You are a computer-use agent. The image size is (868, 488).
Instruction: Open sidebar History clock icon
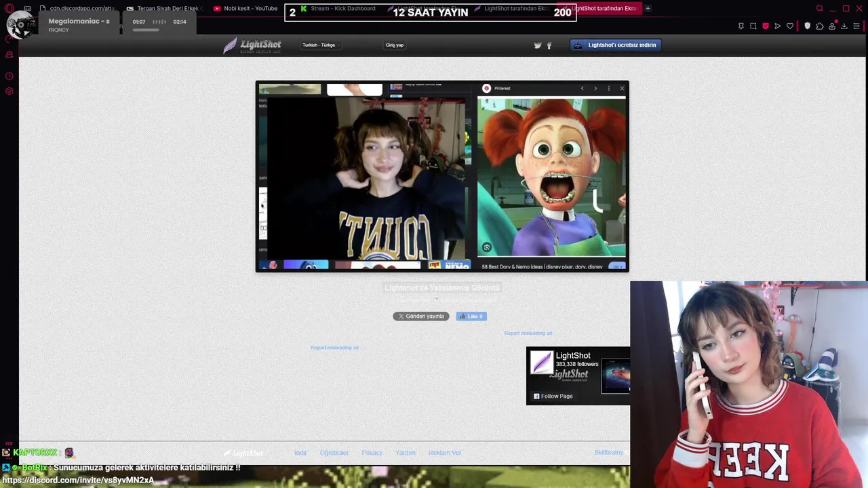pyautogui.click(x=9, y=77)
